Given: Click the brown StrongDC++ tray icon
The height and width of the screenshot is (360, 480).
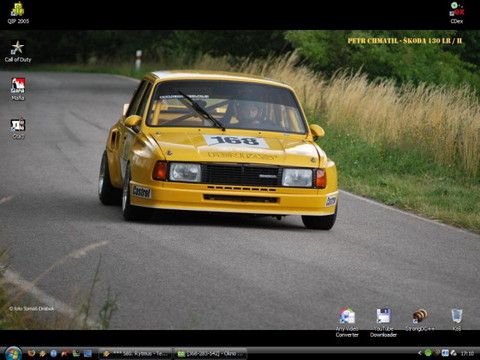Looking at the screenshot, I should (437, 353).
